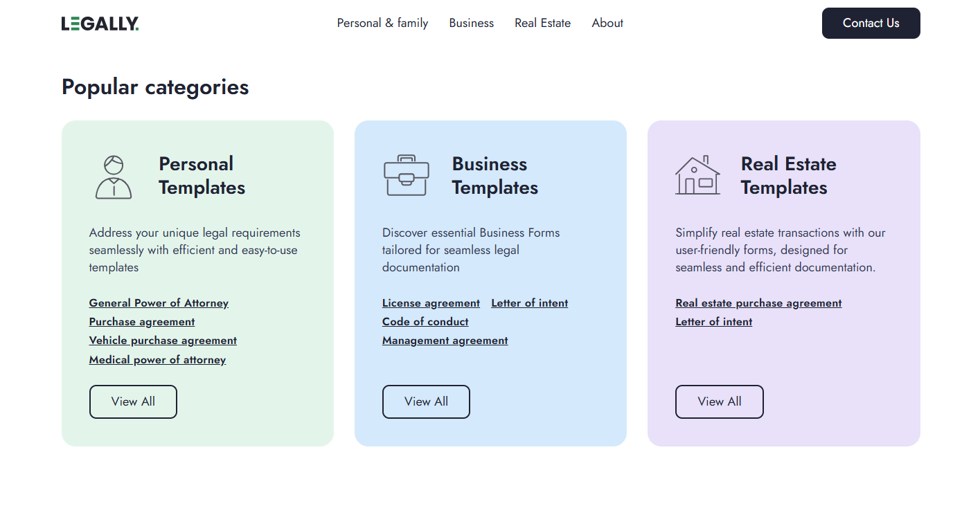Open License agreement link
The width and height of the screenshot is (980, 506).
(x=431, y=303)
